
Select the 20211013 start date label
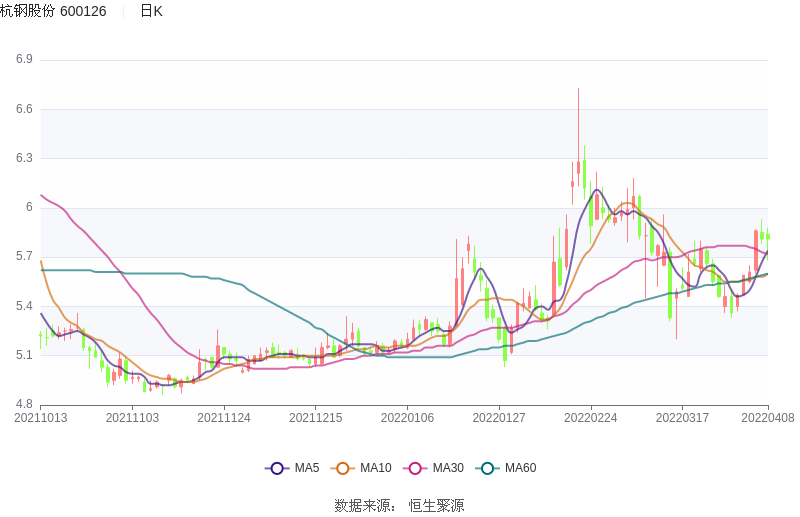(x=41, y=418)
